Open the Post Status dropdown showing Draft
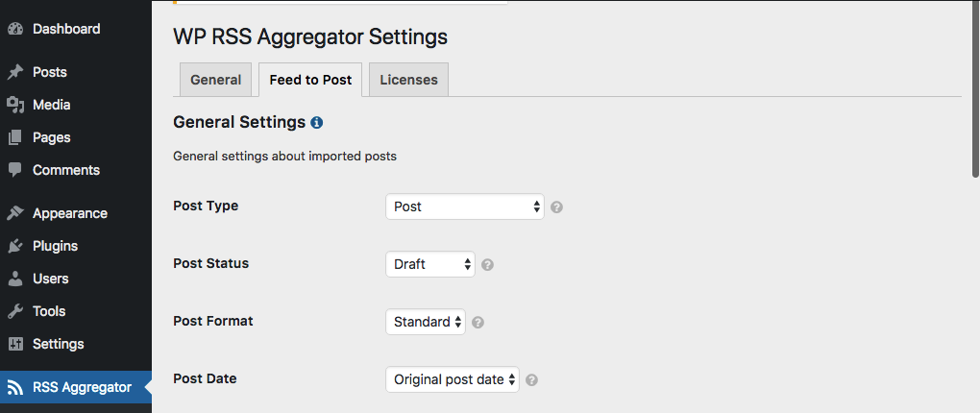980x413 pixels. coord(430,264)
